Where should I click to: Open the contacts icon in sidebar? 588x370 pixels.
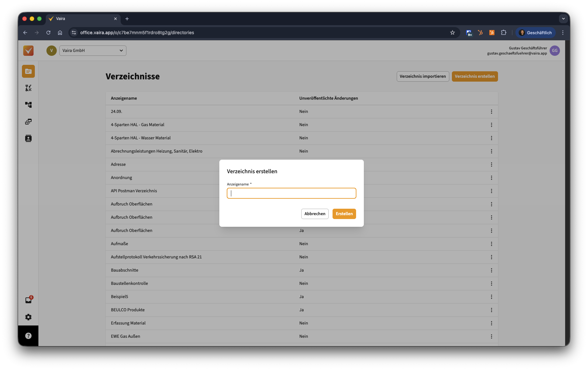pyautogui.click(x=28, y=138)
